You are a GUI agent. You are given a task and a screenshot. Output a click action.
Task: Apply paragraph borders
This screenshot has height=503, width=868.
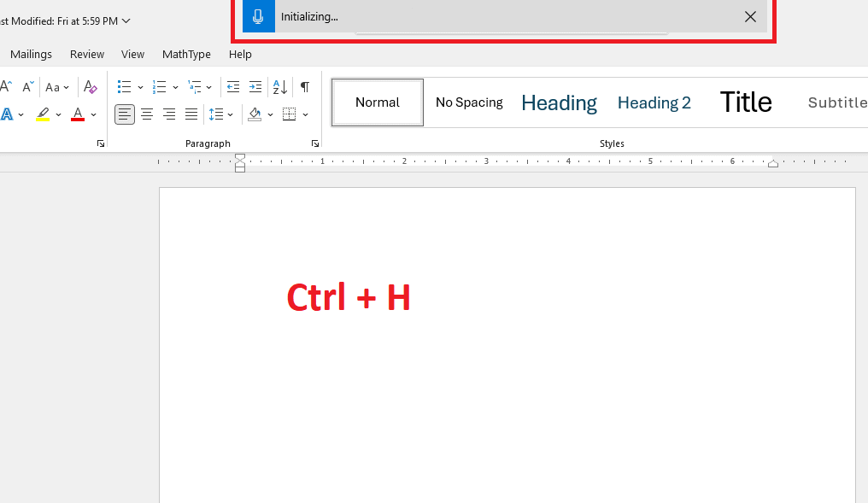click(289, 114)
